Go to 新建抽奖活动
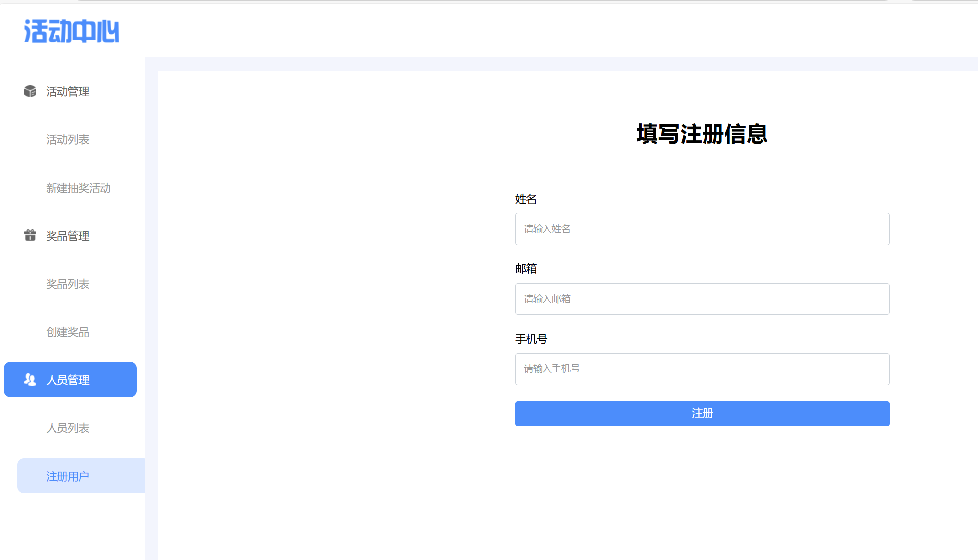Viewport: 978px width, 560px height. 78,188
